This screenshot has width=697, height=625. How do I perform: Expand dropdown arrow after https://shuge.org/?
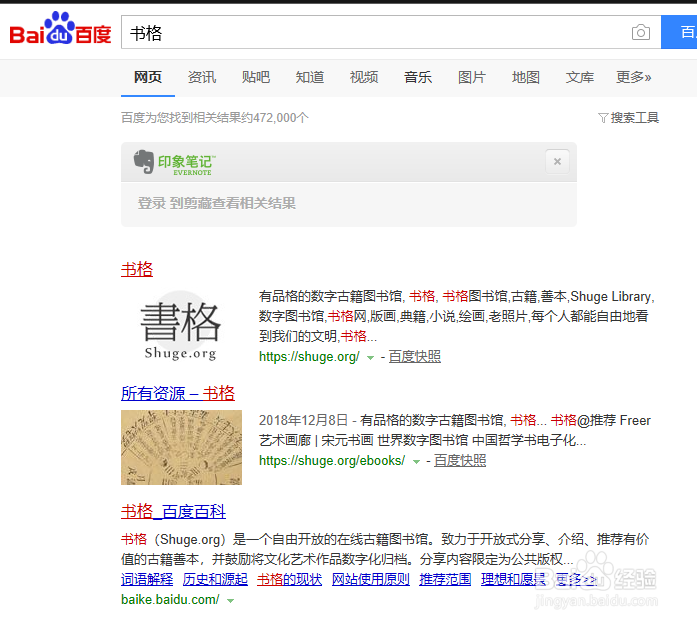[370, 357]
